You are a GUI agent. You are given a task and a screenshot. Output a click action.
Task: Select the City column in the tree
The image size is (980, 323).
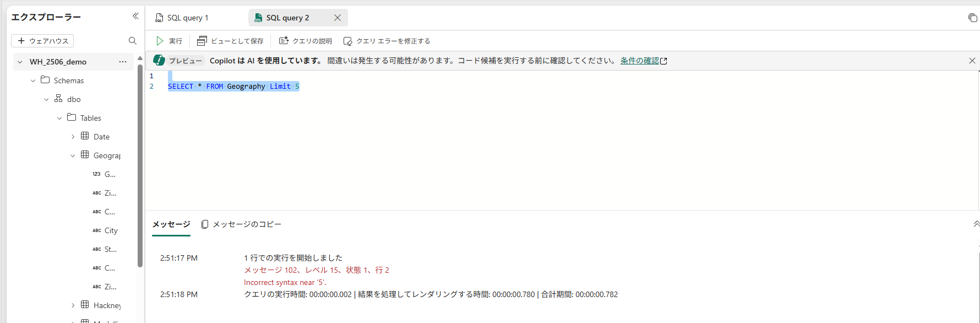[111, 230]
